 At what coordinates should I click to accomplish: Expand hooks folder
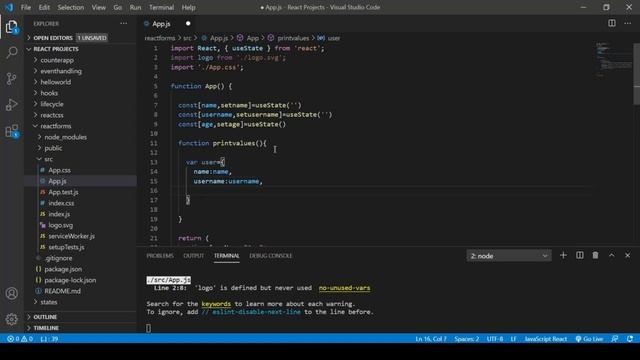tap(80, 93)
